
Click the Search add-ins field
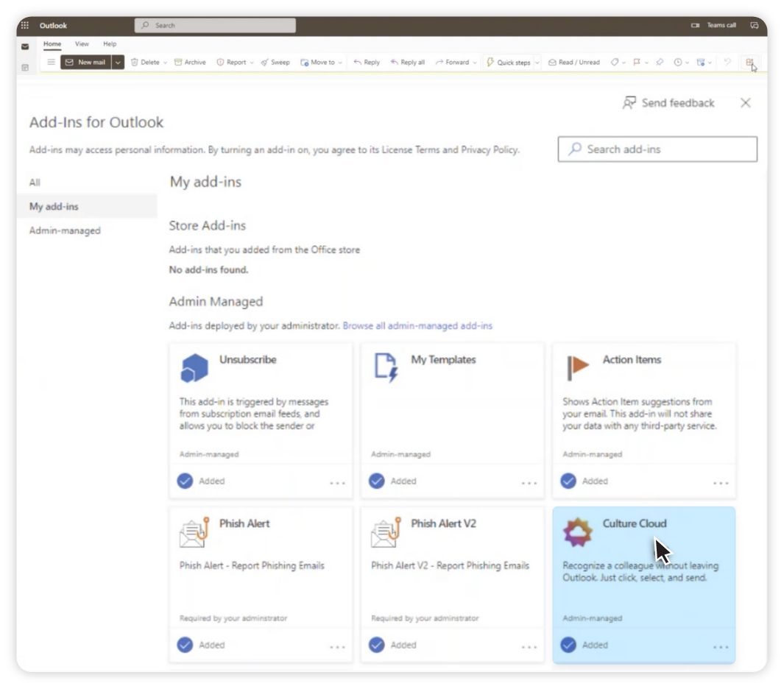pos(657,149)
